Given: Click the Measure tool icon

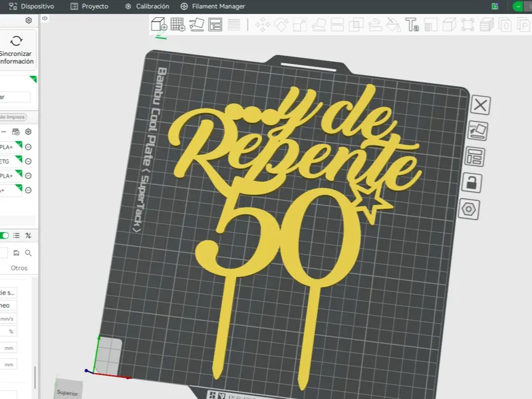Looking at the screenshot, I should click(x=431, y=25).
